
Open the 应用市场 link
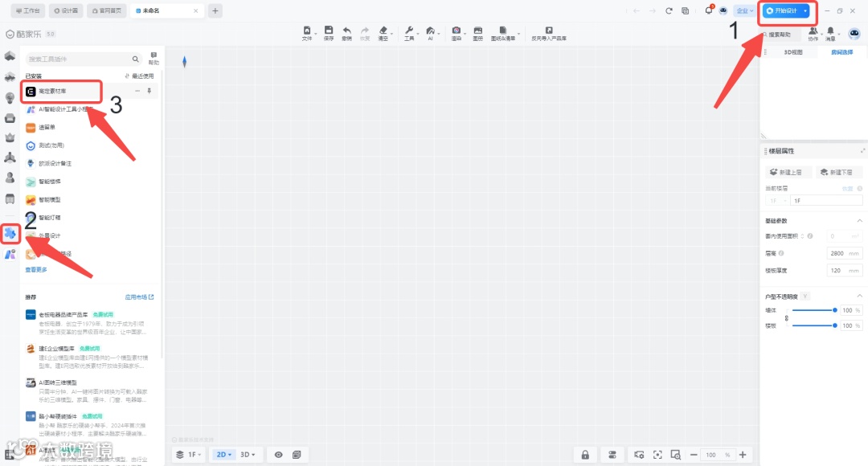pos(139,297)
